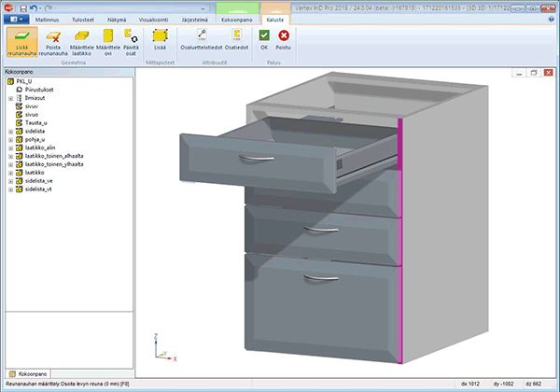The width and height of the screenshot is (560, 392).
Task: Select the Poista reunanauha tool
Action: (x=52, y=40)
